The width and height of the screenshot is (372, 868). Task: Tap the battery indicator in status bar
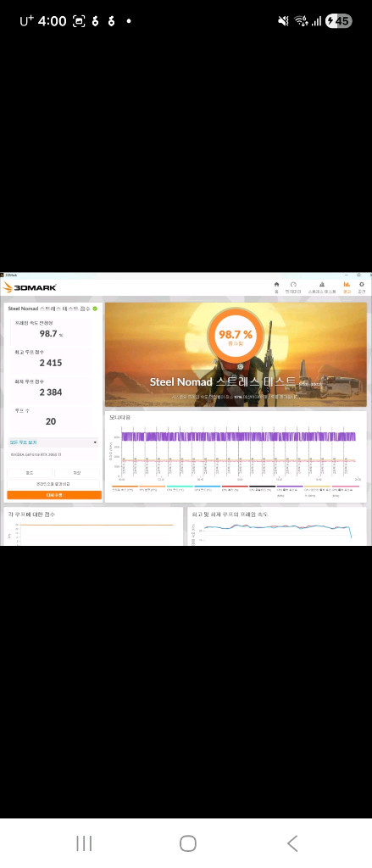click(x=338, y=21)
